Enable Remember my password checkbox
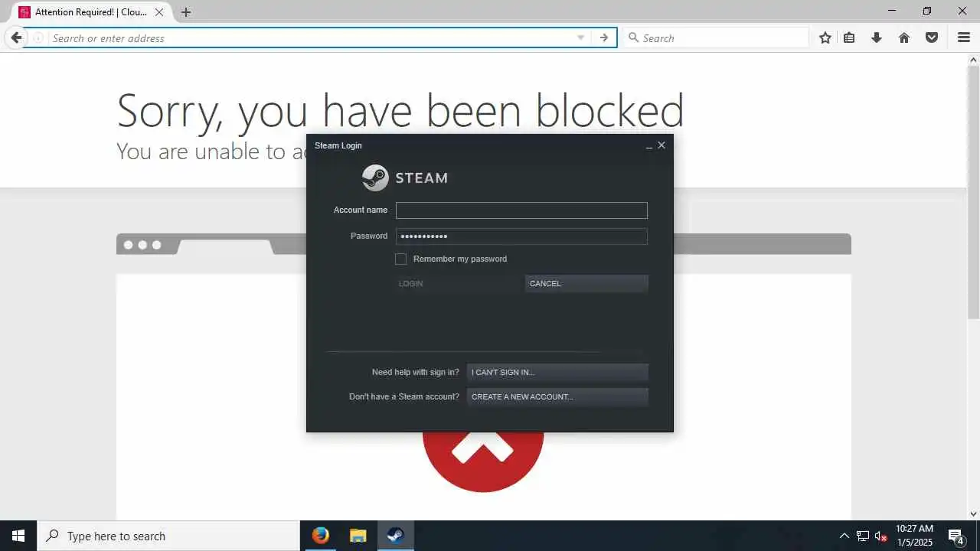 pyautogui.click(x=400, y=259)
